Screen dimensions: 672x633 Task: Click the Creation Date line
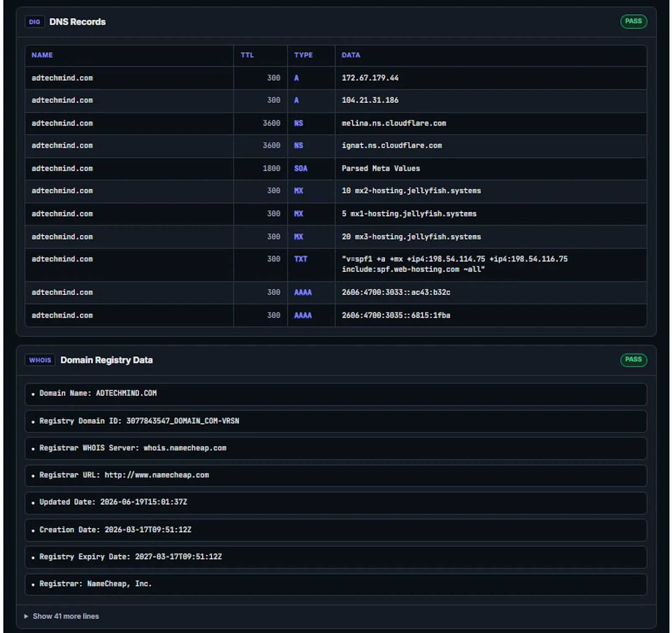pyautogui.click(x=336, y=530)
